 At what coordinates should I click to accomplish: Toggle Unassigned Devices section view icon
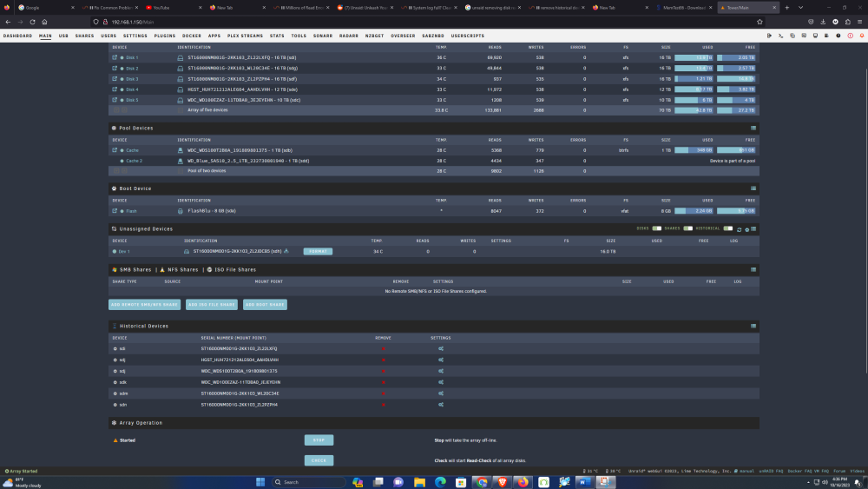753,229
